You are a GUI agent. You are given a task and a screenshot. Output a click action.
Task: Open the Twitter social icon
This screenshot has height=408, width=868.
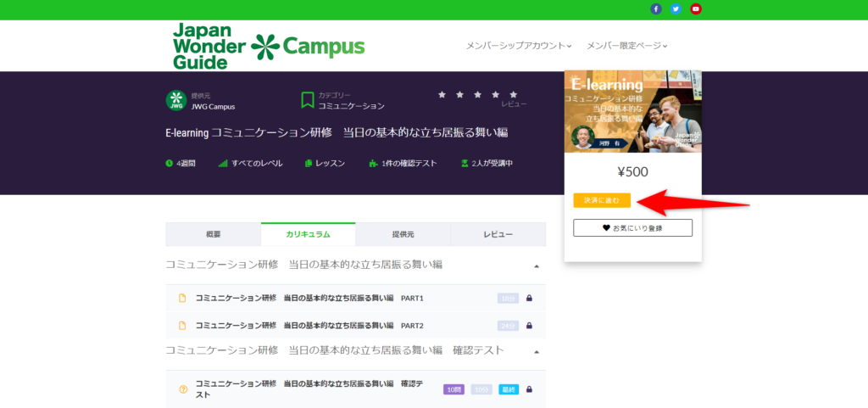click(x=676, y=9)
